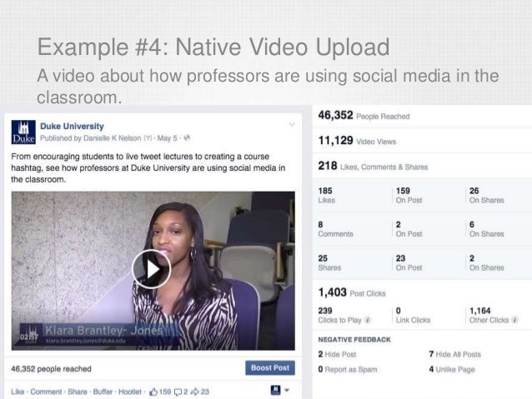
Task: Open the posting-as dropdown arrow at bottom
Action: pyautogui.click(x=287, y=390)
